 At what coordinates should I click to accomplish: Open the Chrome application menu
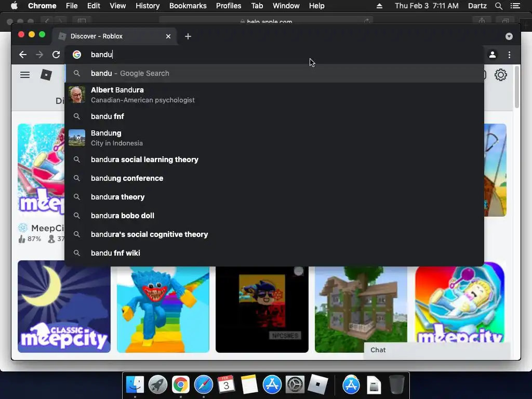tap(42, 6)
